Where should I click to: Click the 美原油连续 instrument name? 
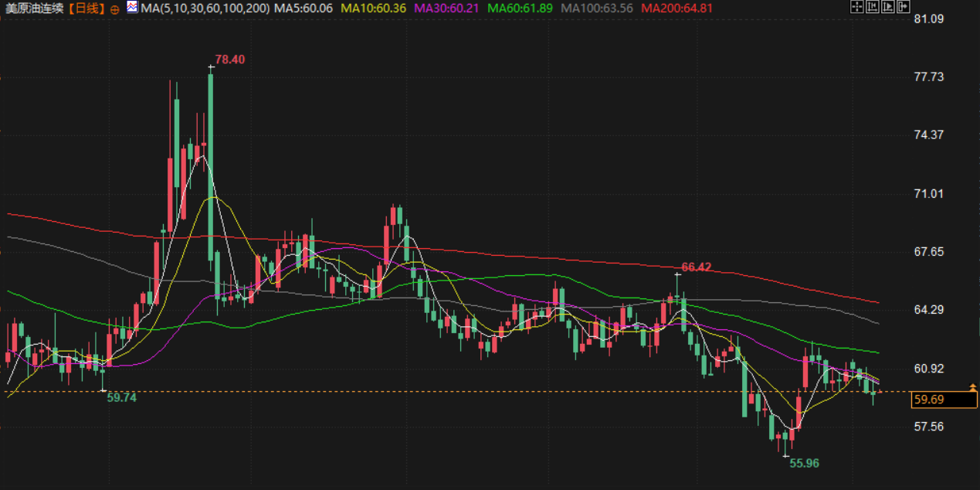click(x=34, y=9)
